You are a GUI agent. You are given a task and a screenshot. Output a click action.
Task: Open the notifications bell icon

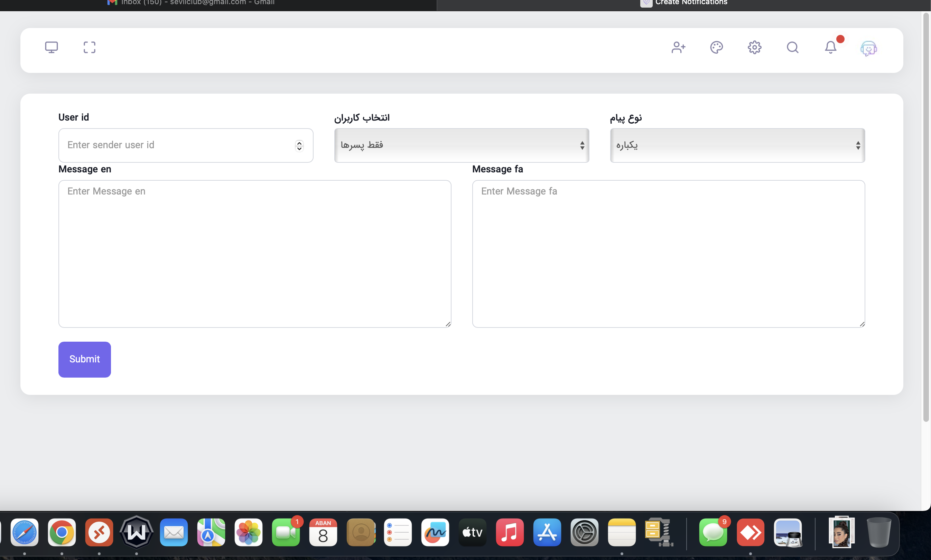click(x=831, y=47)
